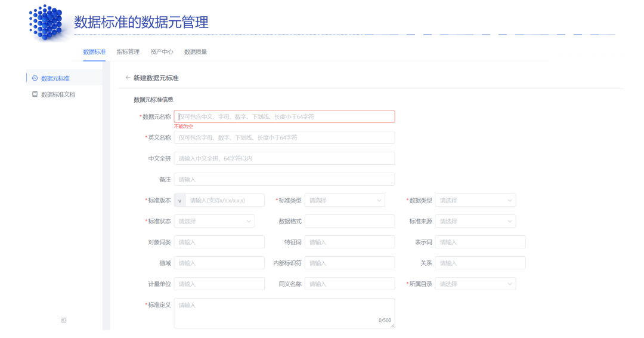This screenshot has height=338, width=644.
Task: Collapse the sidebar with the bottom menu icon
Action: (x=64, y=320)
